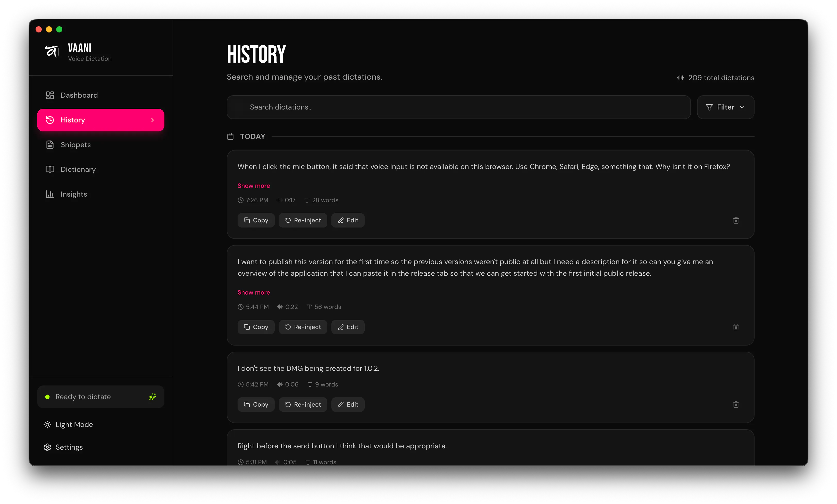Copy the DMG 1.0.2 dictation
The height and width of the screenshot is (504, 837).
point(256,404)
